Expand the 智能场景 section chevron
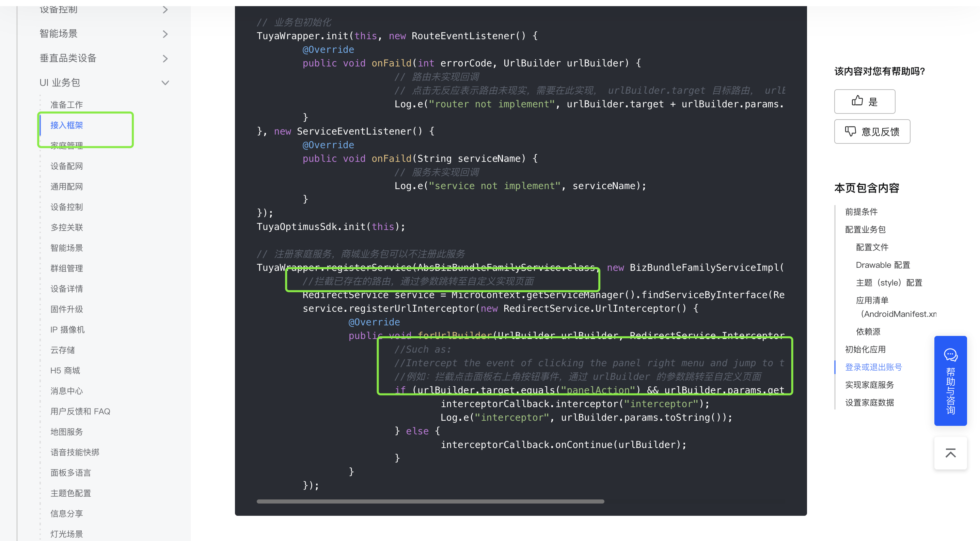The height and width of the screenshot is (541, 980). click(x=165, y=34)
